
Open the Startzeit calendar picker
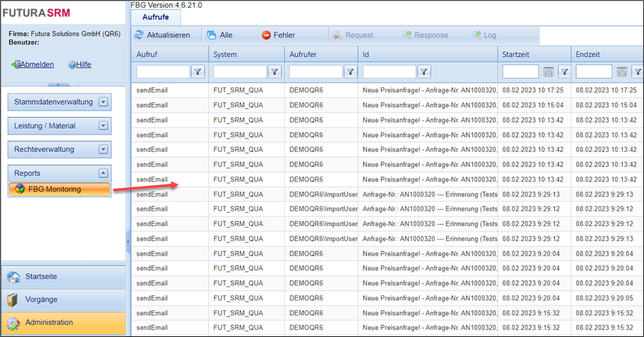(549, 71)
